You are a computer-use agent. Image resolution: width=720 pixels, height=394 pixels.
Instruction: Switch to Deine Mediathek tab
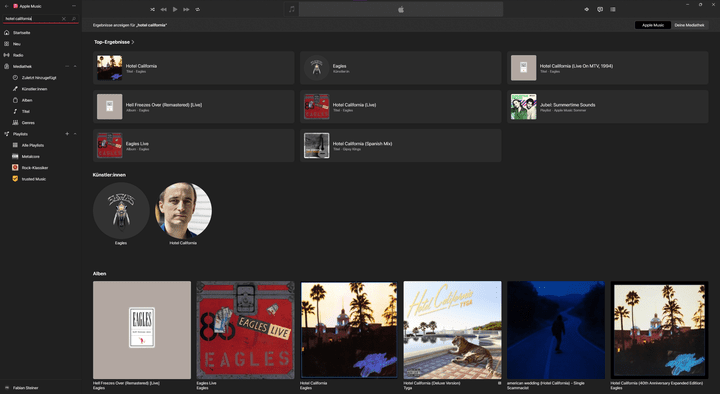(x=689, y=25)
